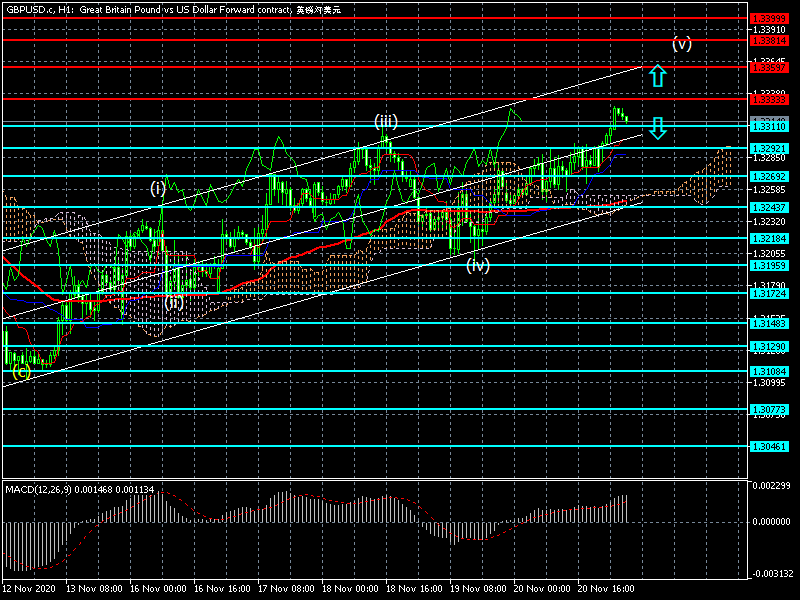Screen dimensions: 800x600
Task: Click the 16 Nov 16:00 time label
Action: click(222, 588)
